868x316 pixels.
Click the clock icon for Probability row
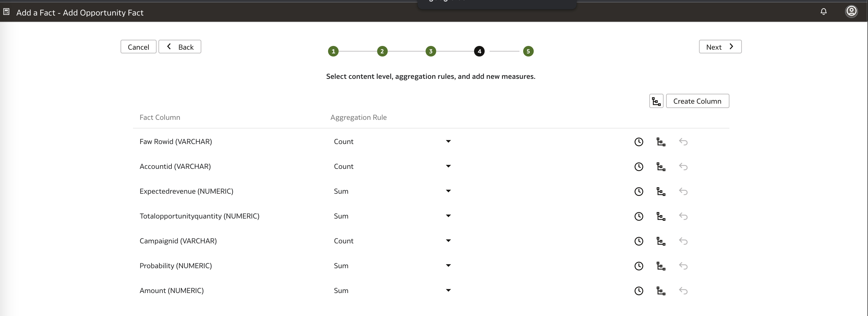(638, 266)
